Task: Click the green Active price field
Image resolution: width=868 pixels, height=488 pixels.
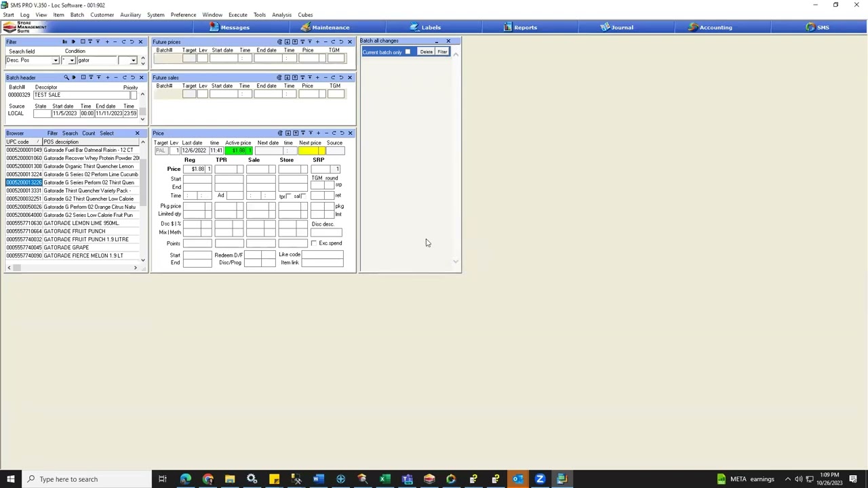Action: 238,150
